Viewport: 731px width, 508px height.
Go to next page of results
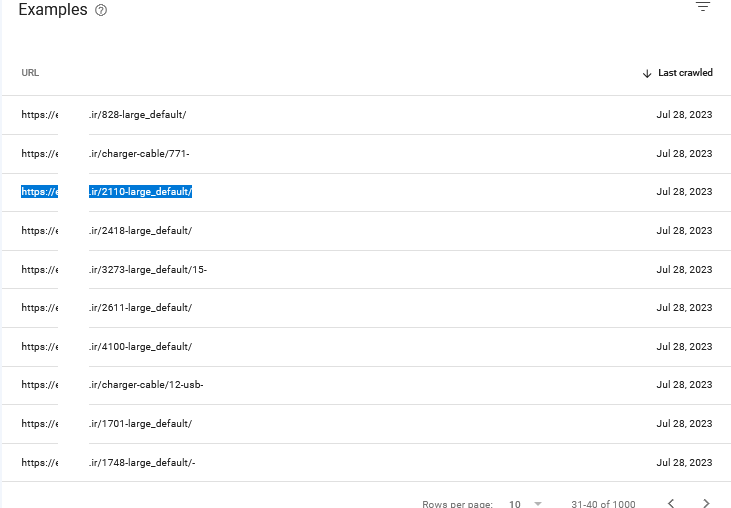[706, 503]
